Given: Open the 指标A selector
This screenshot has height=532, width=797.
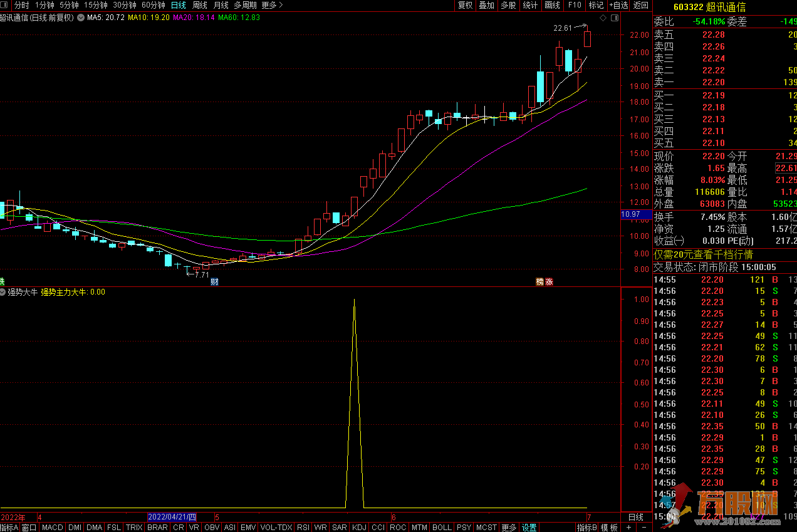Looking at the screenshot, I should (9, 528).
